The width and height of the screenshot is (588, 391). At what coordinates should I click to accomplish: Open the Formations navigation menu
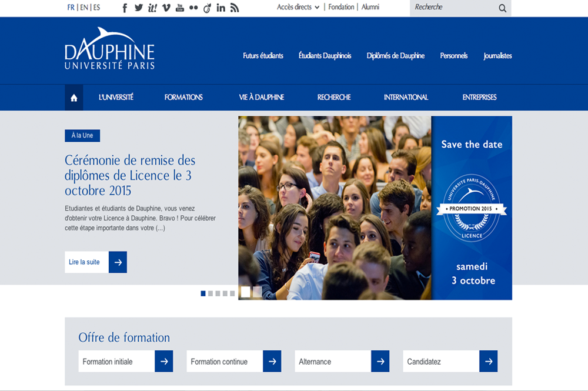(x=183, y=98)
